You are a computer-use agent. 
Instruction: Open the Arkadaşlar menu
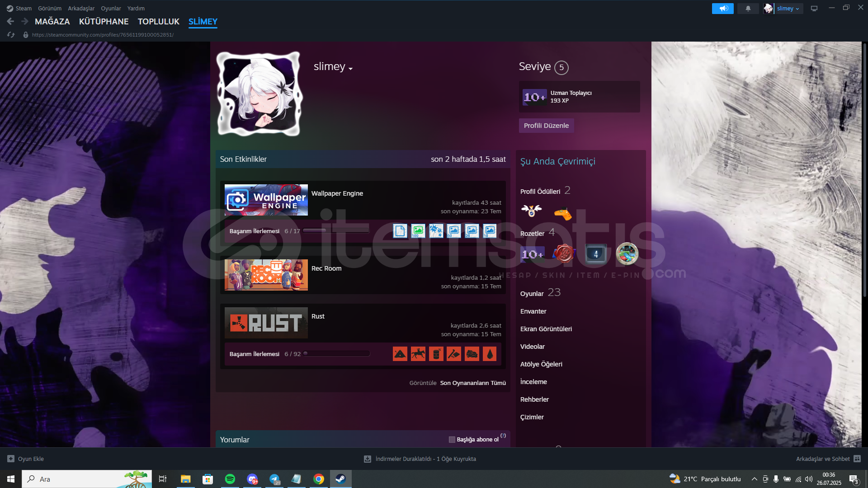coord(81,9)
